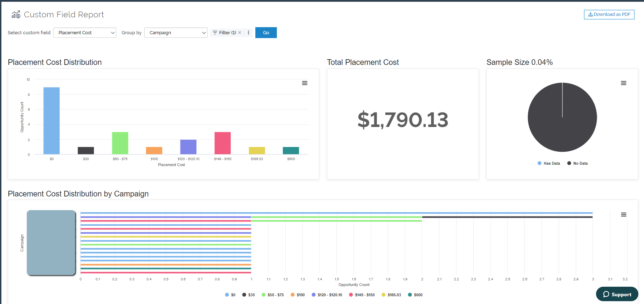Open the three-dot filter options menu
This screenshot has width=644, height=304.
click(248, 32)
